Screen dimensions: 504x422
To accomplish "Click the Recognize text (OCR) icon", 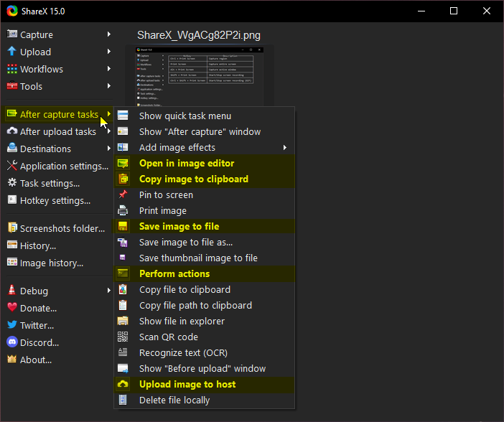I will coord(123,352).
